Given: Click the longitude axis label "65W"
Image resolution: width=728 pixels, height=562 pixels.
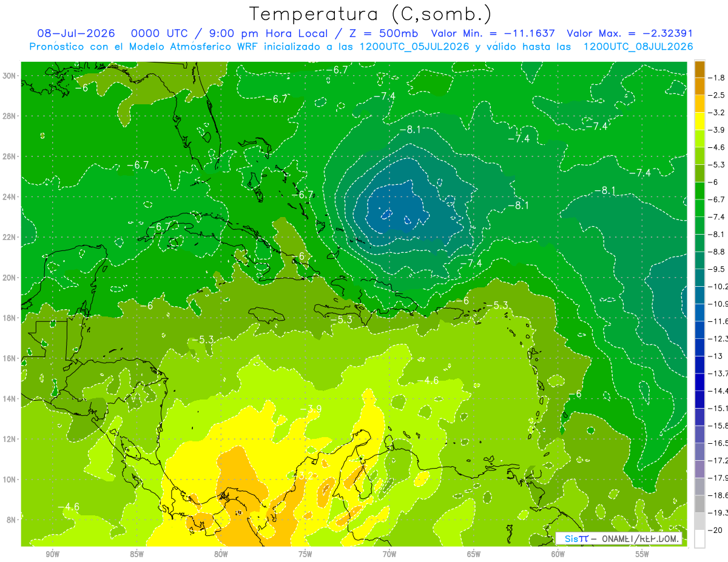Looking at the screenshot, I should tap(474, 554).
